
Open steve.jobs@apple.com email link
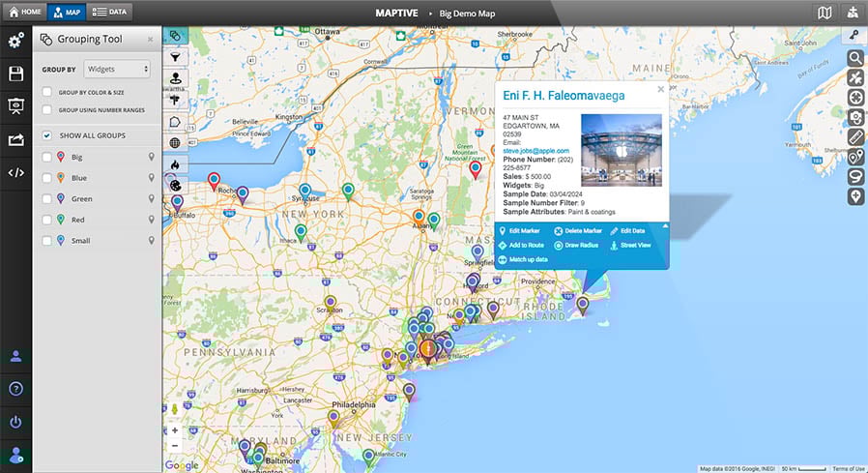[x=535, y=151]
